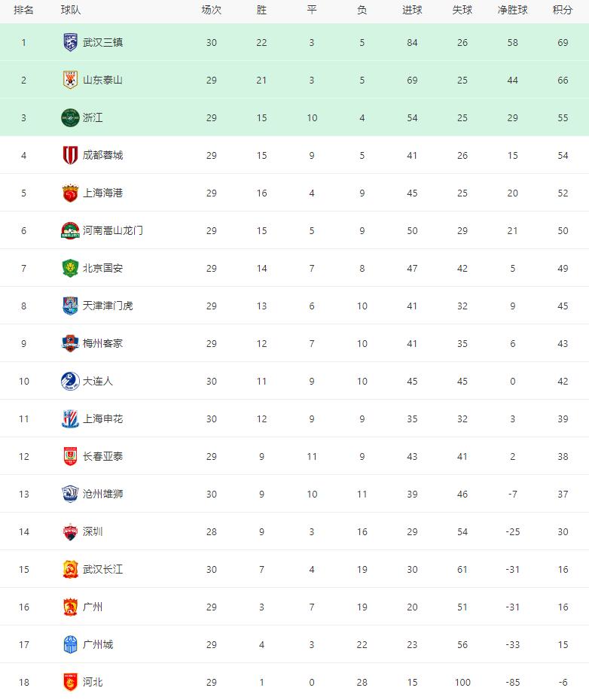Click the 上海申花 team badge icon

(x=70, y=418)
